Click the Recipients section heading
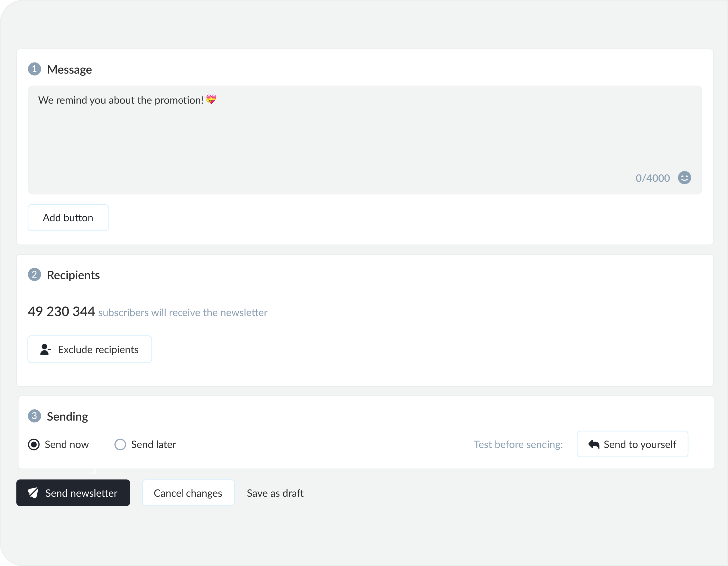This screenshot has height=566, width=728. (x=73, y=275)
